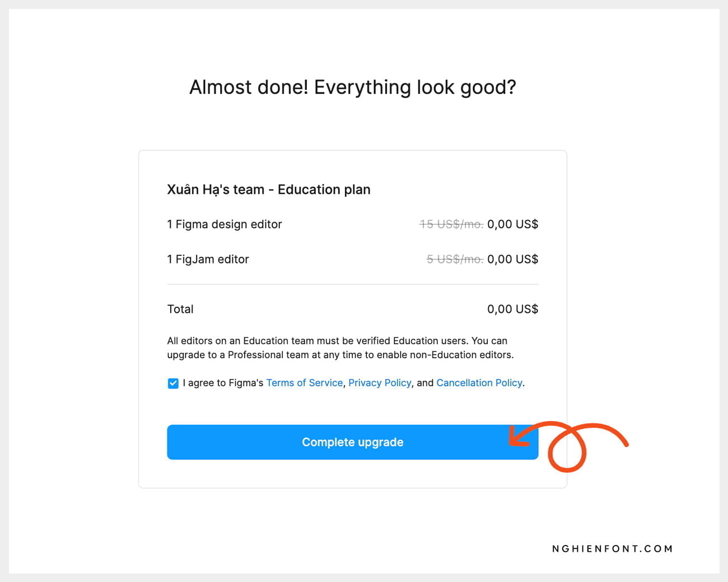Click the Figma design editor 0,00 US$ price

(512, 224)
